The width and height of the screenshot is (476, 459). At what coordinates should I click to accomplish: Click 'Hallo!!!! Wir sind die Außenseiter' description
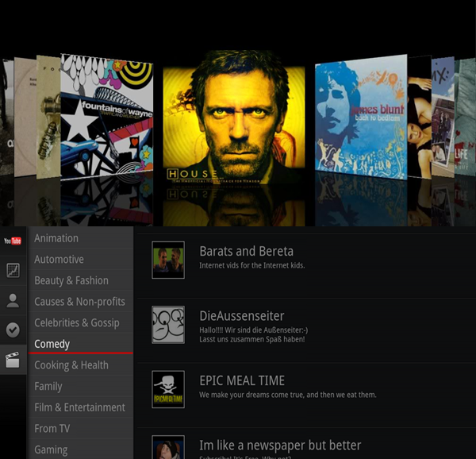[254, 335]
